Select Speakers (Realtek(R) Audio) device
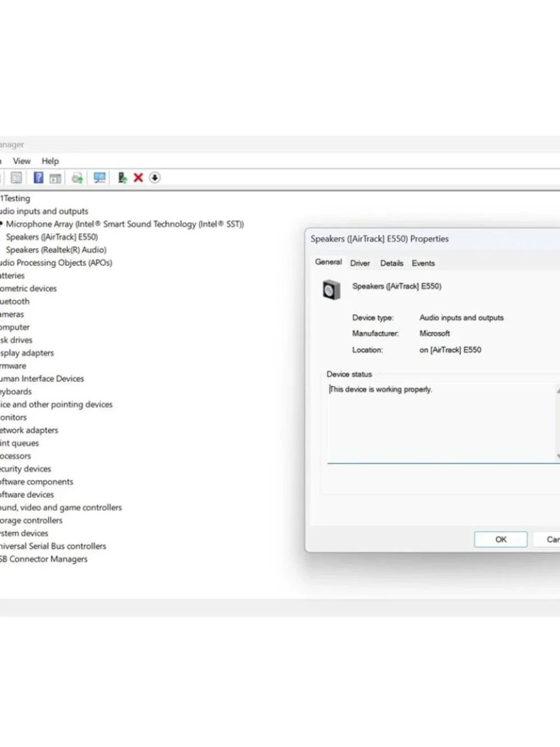Image resolution: width=560 pixels, height=747 pixels. point(56,250)
